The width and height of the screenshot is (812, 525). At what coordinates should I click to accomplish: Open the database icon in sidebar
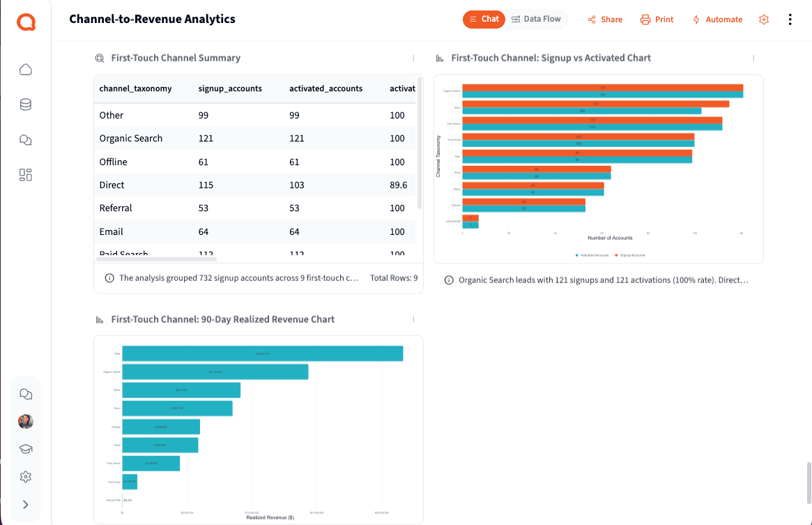click(x=25, y=105)
